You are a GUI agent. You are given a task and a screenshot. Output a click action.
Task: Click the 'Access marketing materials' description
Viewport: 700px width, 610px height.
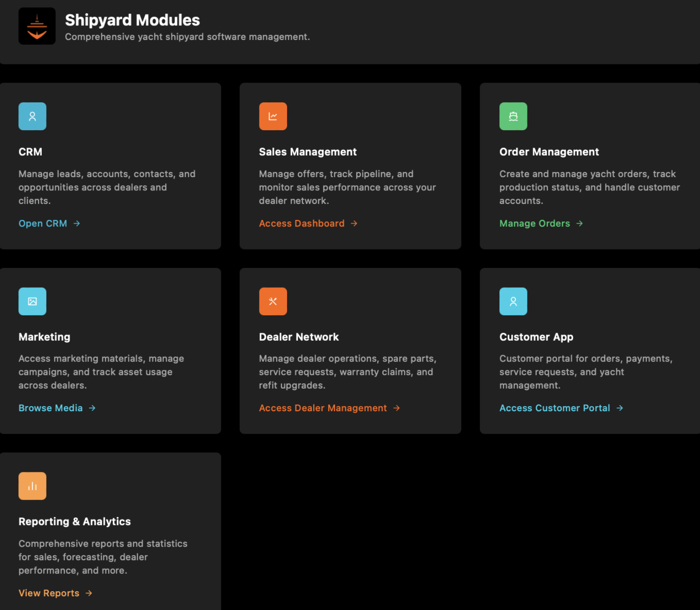tap(101, 372)
